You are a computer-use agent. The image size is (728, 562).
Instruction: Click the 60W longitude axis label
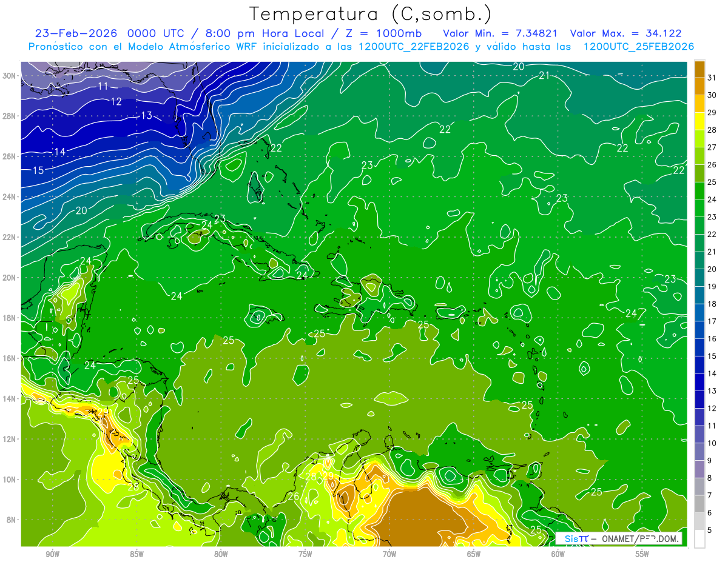pyautogui.click(x=558, y=554)
